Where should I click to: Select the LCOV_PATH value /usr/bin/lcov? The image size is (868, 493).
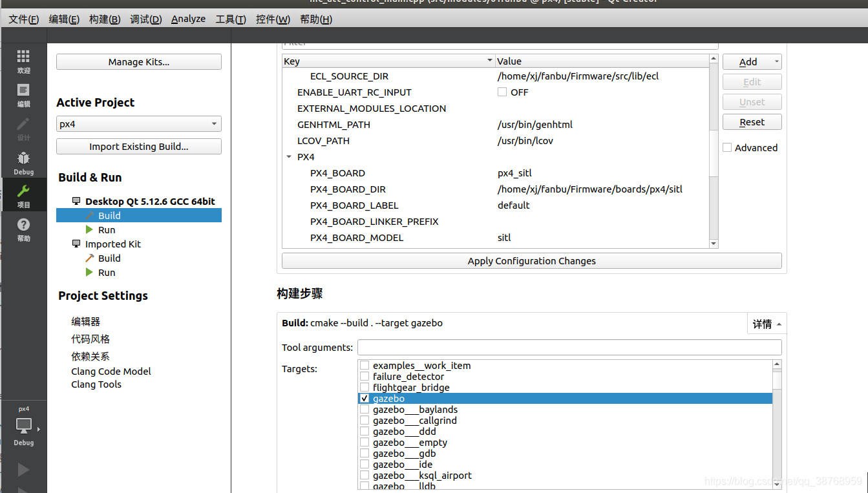tap(525, 140)
